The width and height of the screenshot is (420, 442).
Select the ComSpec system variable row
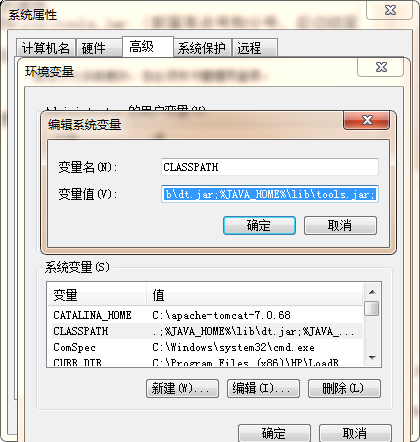click(205, 347)
